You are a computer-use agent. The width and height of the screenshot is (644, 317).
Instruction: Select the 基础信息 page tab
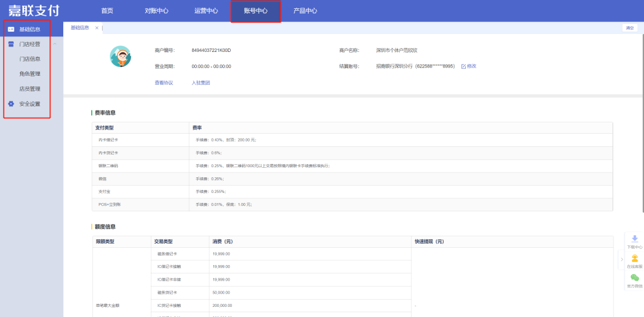[x=80, y=28]
